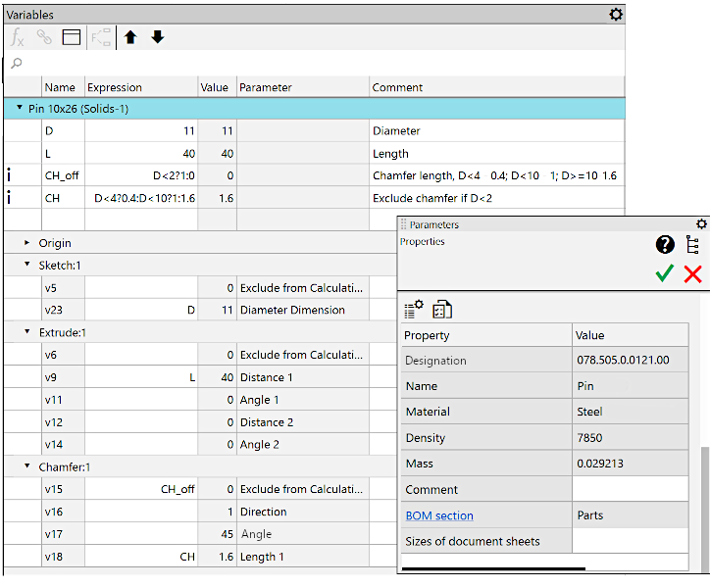Open Variables panel settings gear
Viewport: 710px width, 588px height.
pyautogui.click(x=615, y=15)
